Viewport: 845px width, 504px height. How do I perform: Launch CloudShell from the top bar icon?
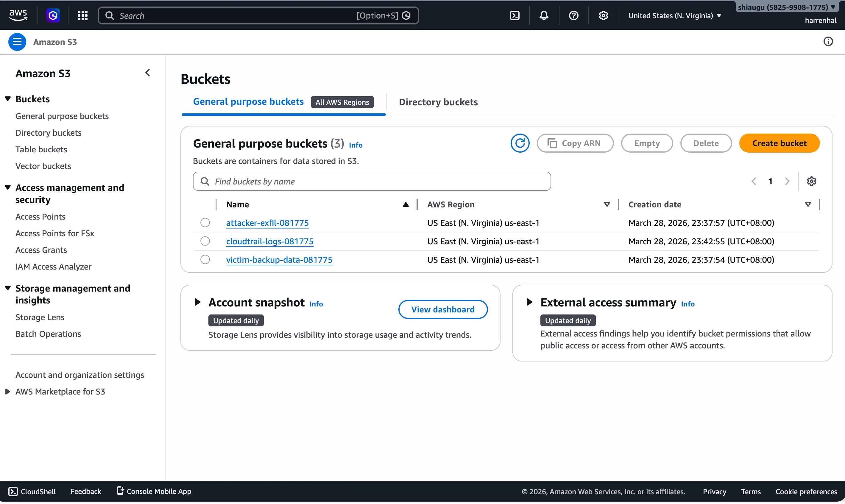pos(515,15)
